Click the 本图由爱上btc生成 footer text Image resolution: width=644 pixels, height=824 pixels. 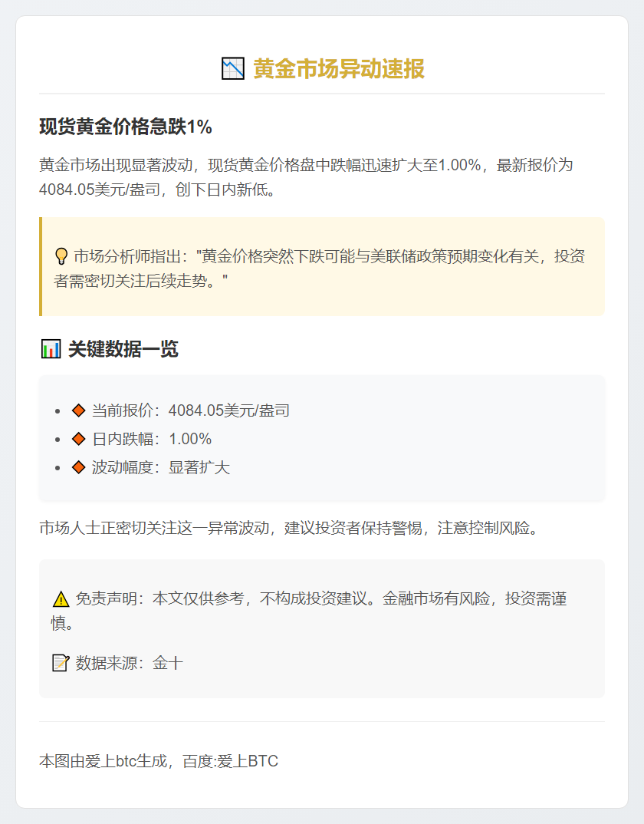[x=159, y=761]
